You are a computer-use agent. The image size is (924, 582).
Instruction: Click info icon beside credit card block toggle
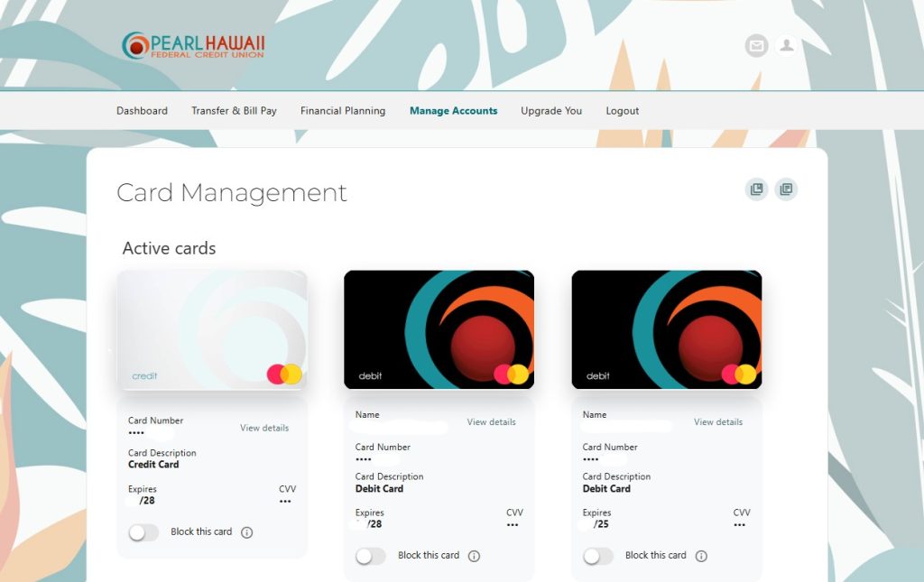(x=247, y=532)
